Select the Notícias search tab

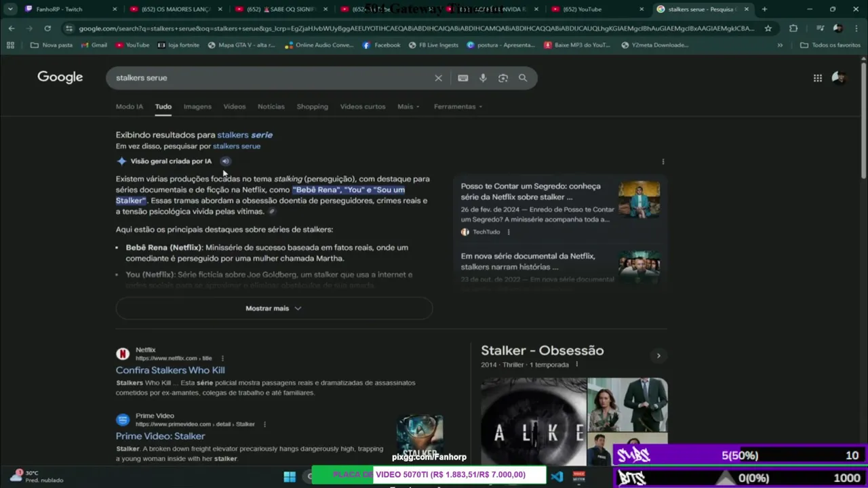point(271,106)
